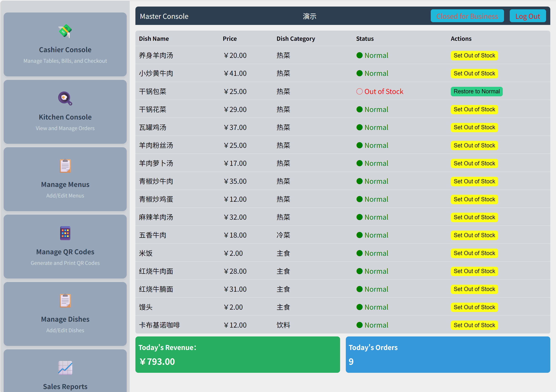The height and width of the screenshot is (392, 556).
Task: Click the green status dot for 养身羊肉汤
Action: tap(359, 56)
